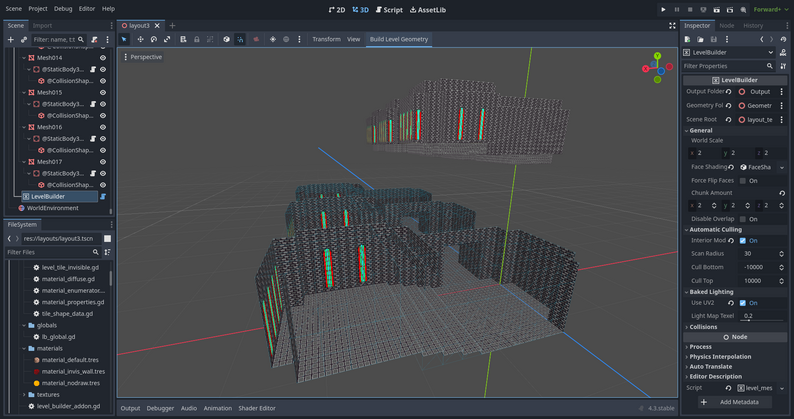The height and width of the screenshot is (419, 794).
Task: Switch to Script workspace
Action: [389, 10]
